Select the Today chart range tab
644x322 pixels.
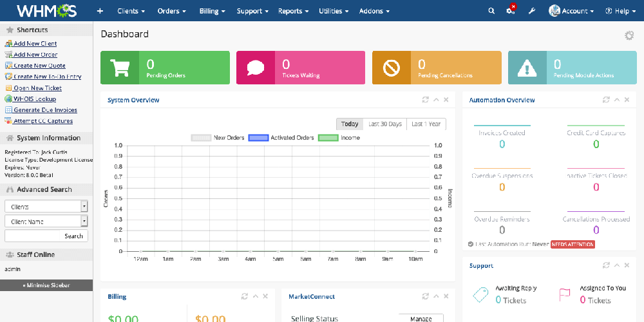click(350, 124)
